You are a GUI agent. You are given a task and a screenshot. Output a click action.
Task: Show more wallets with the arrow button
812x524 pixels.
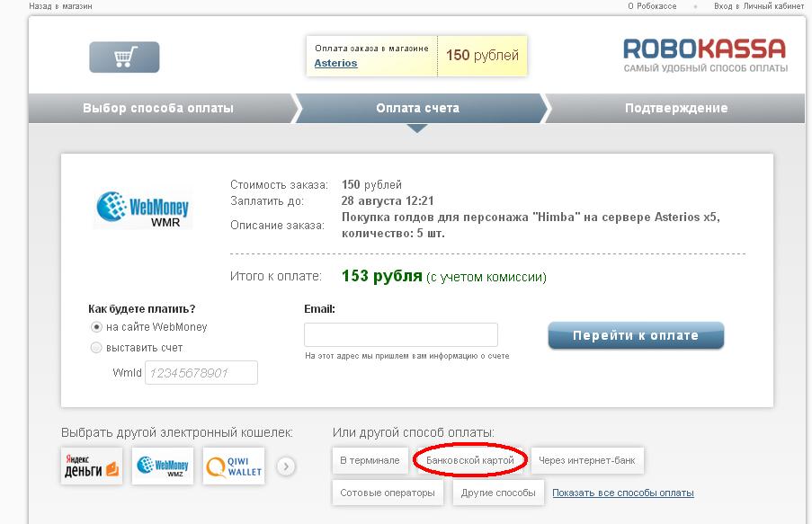click(x=286, y=466)
